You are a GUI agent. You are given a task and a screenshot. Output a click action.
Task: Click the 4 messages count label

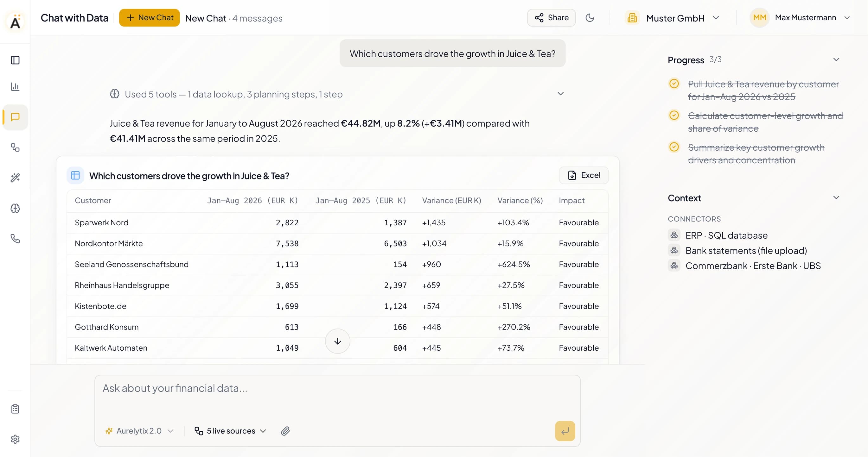point(257,18)
